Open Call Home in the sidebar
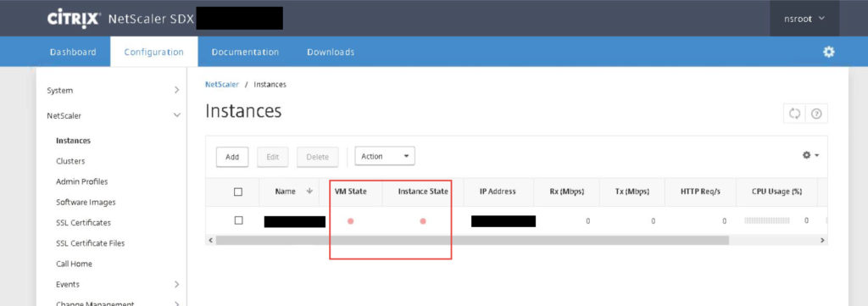868x306 pixels. (x=75, y=264)
